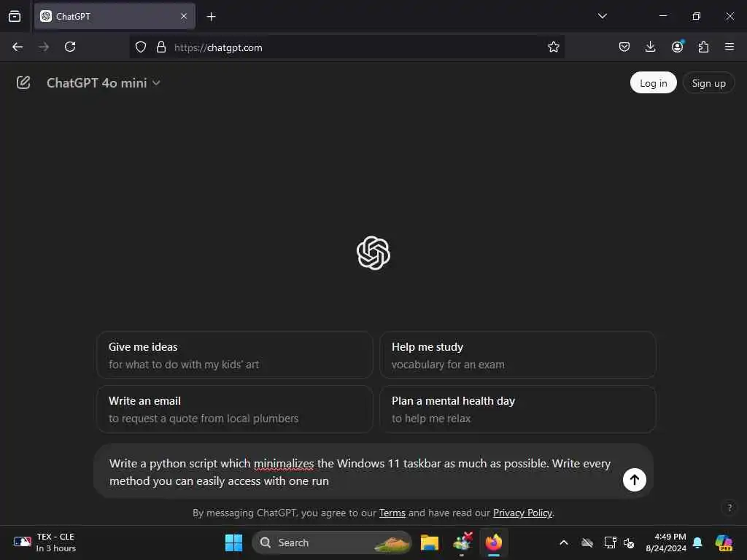Choose the Write an email suggestion card

click(234, 409)
